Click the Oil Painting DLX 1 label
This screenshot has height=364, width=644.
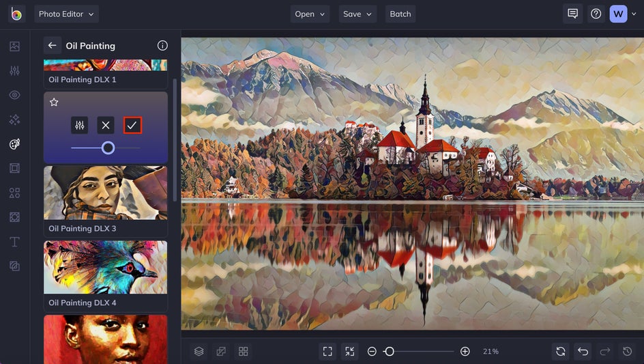pos(82,79)
